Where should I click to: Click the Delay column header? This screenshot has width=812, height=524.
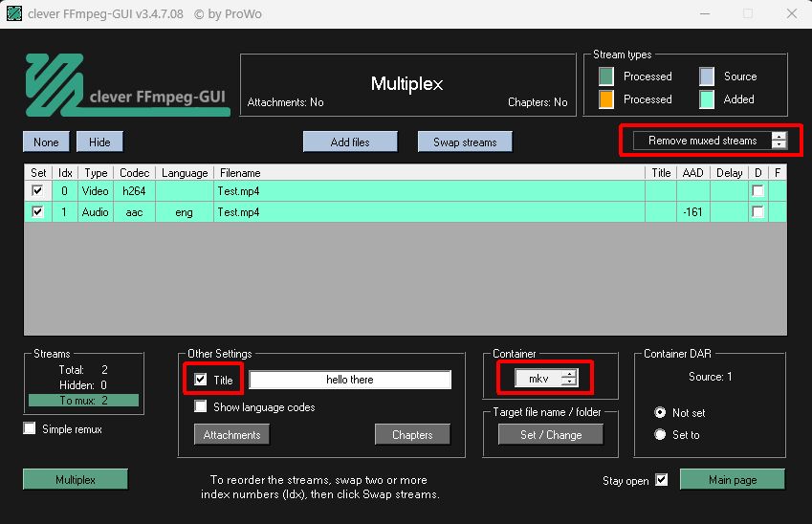pos(729,172)
